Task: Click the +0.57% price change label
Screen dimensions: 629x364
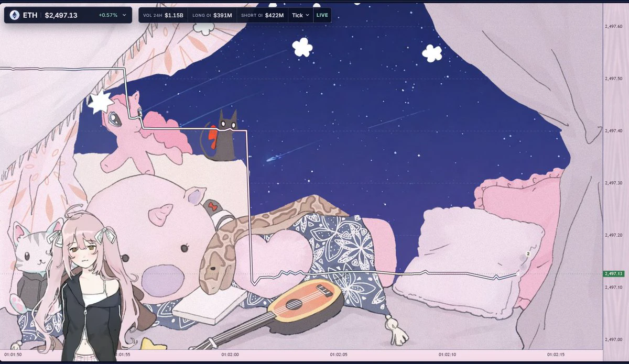Action: pyautogui.click(x=108, y=15)
